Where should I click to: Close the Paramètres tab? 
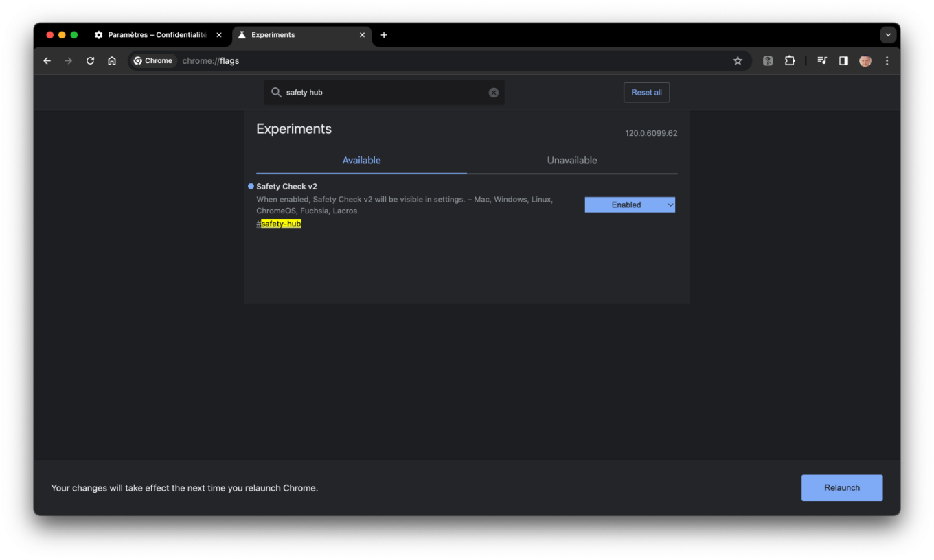(219, 35)
